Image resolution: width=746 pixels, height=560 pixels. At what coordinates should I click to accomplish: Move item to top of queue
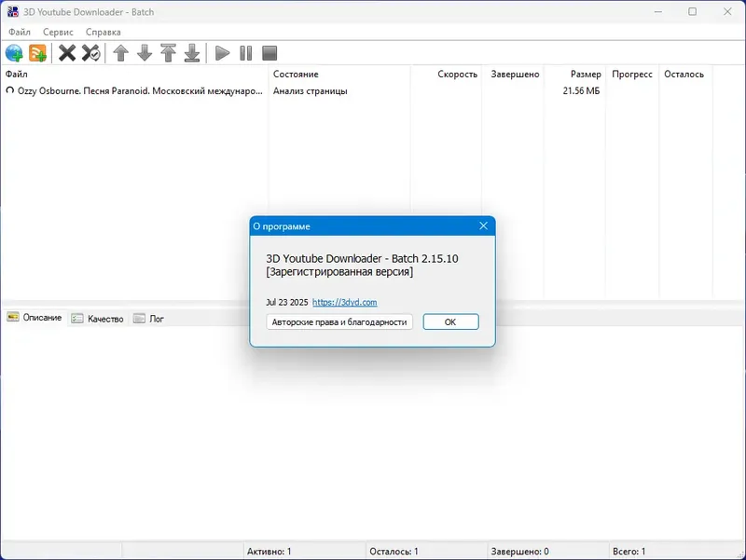tap(168, 53)
